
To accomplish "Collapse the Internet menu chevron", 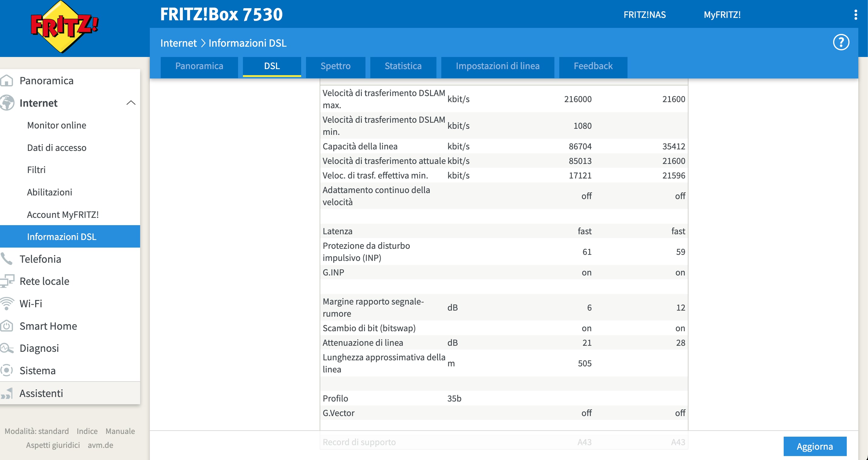I will tap(131, 103).
